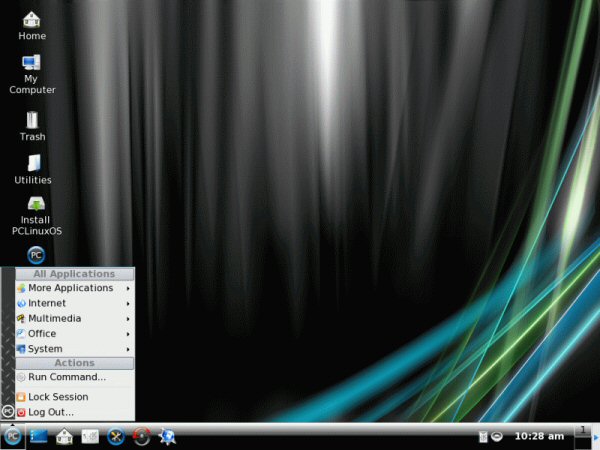The height and width of the screenshot is (450, 600).
Task: Choose Log Out... from the menu
Action: (x=50, y=412)
